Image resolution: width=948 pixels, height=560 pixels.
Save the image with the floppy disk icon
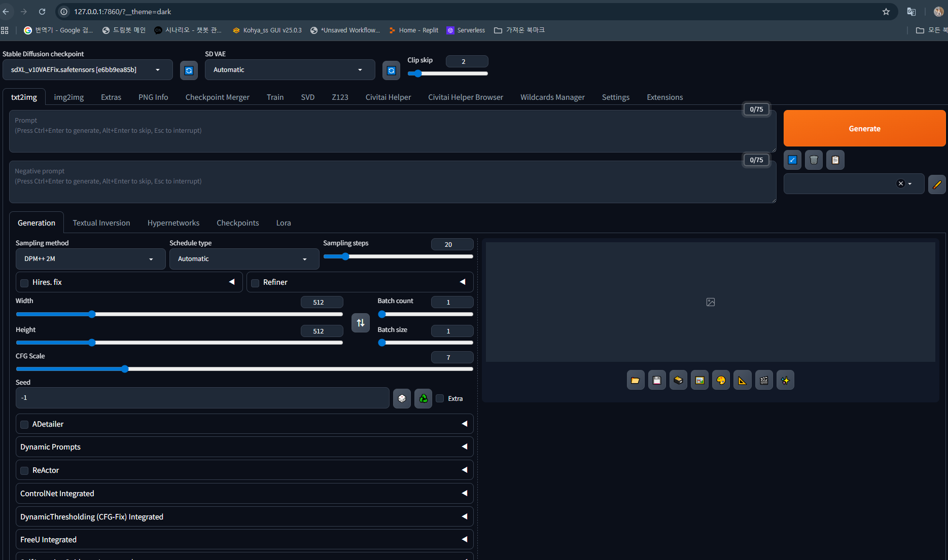[x=657, y=380]
